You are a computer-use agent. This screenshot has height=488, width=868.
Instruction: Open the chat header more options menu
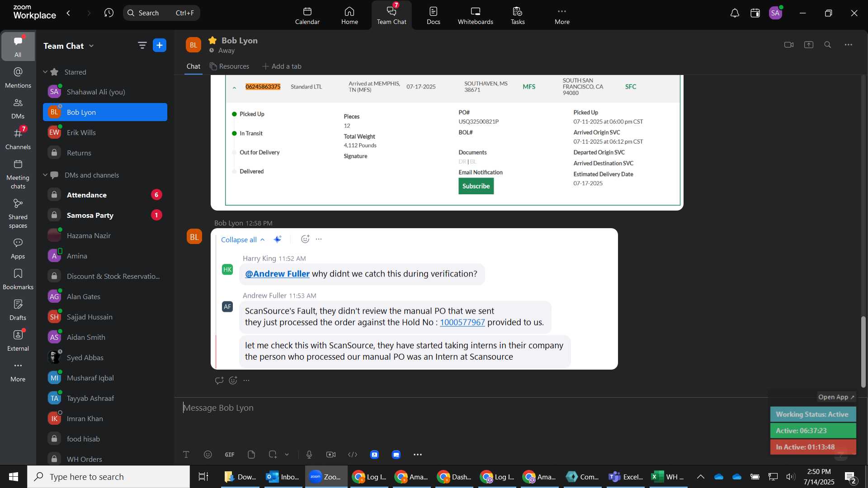[849, 45]
